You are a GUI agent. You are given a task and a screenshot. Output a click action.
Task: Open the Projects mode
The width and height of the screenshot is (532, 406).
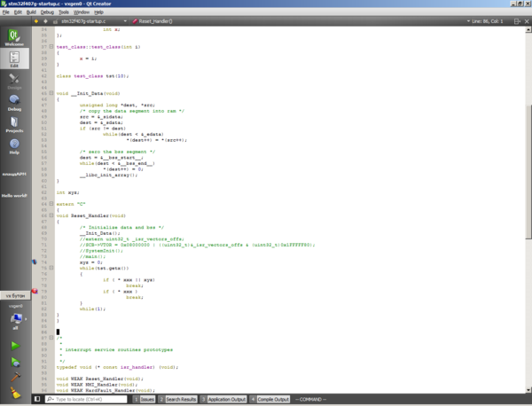[x=14, y=124]
